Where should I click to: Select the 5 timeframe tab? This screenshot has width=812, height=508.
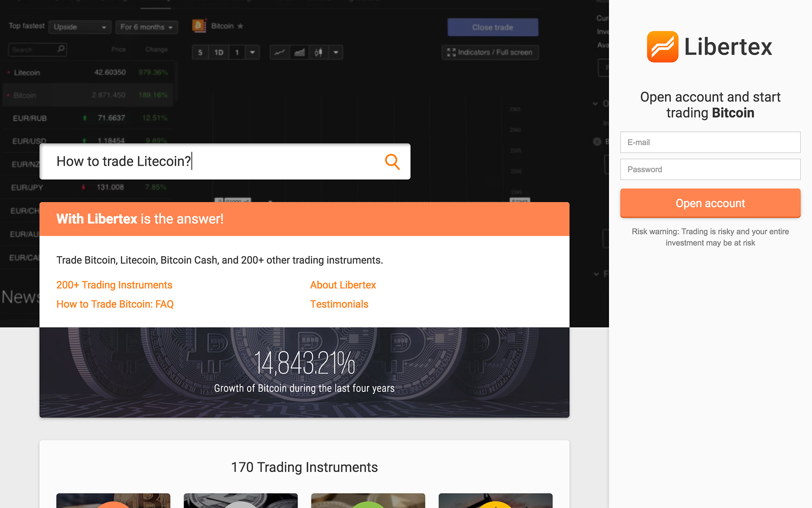(200, 52)
